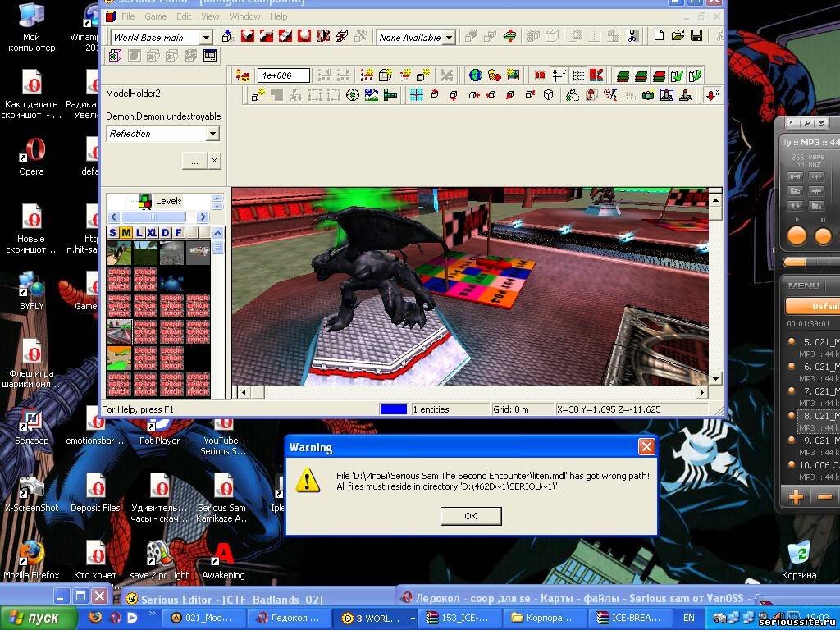Click the globe world settings icon
Viewport: 840px width, 630px height.
(475, 75)
